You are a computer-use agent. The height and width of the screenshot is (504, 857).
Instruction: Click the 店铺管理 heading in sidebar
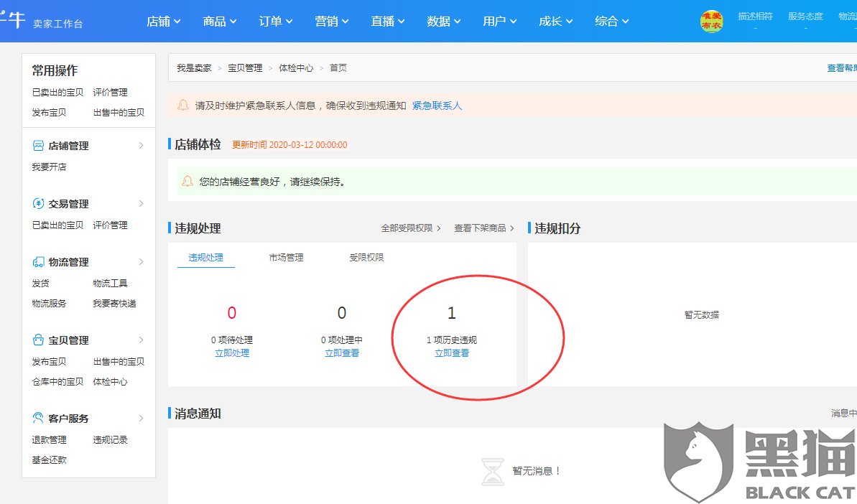click(x=68, y=146)
